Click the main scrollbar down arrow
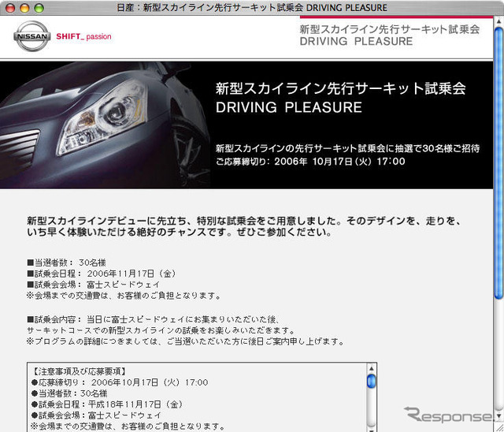Viewport: 504px width, 432px height. coord(498,415)
